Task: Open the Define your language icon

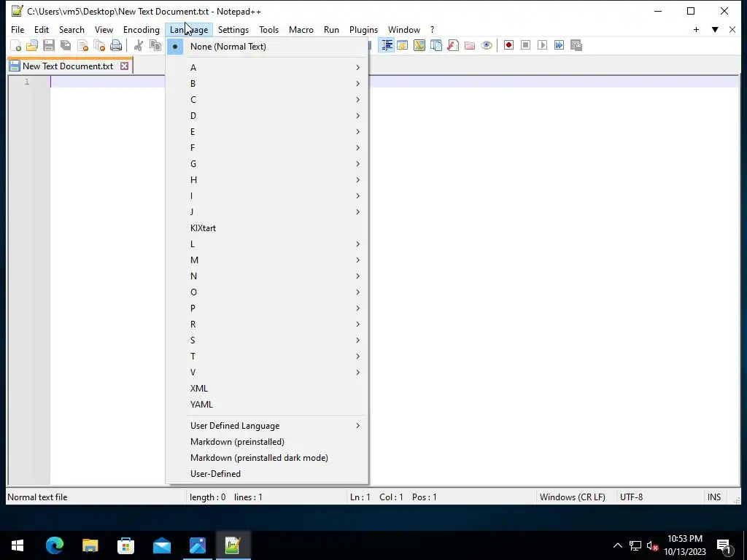Action: click(x=403, y=45)
